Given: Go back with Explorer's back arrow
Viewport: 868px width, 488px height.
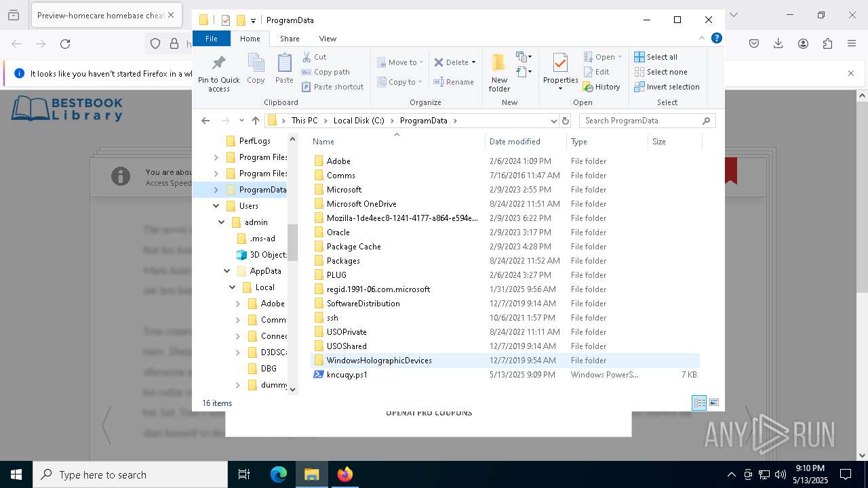Looking at the screenshot, I should click(205, 121).
